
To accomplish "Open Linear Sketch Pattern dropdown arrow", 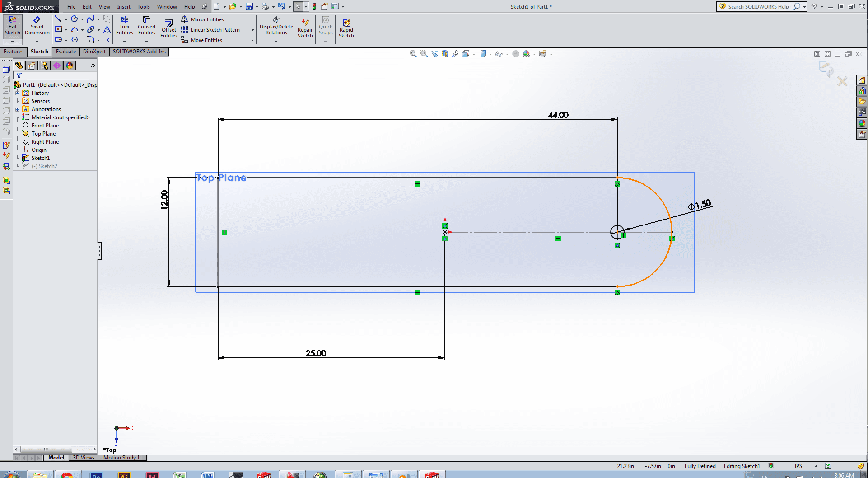I will point(252,30).
